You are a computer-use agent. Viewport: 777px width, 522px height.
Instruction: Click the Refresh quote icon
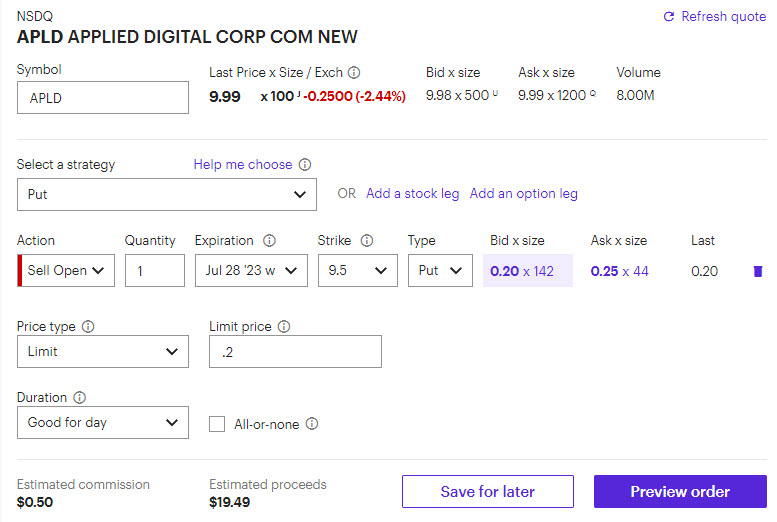(669, 17)
